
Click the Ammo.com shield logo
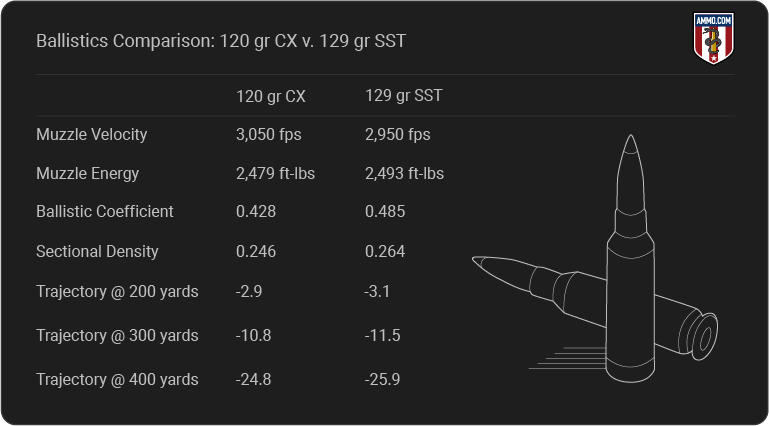pos(714,38)
